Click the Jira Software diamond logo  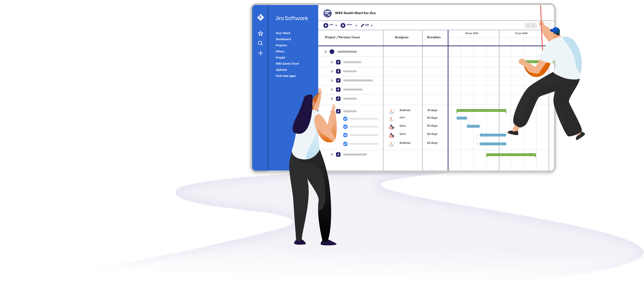261,17
